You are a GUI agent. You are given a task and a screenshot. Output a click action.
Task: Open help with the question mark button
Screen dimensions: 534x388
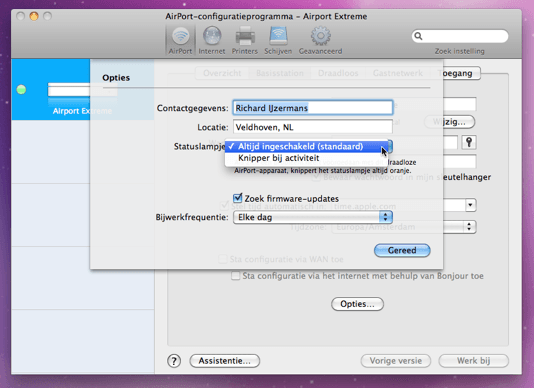[x=174, y=361]
